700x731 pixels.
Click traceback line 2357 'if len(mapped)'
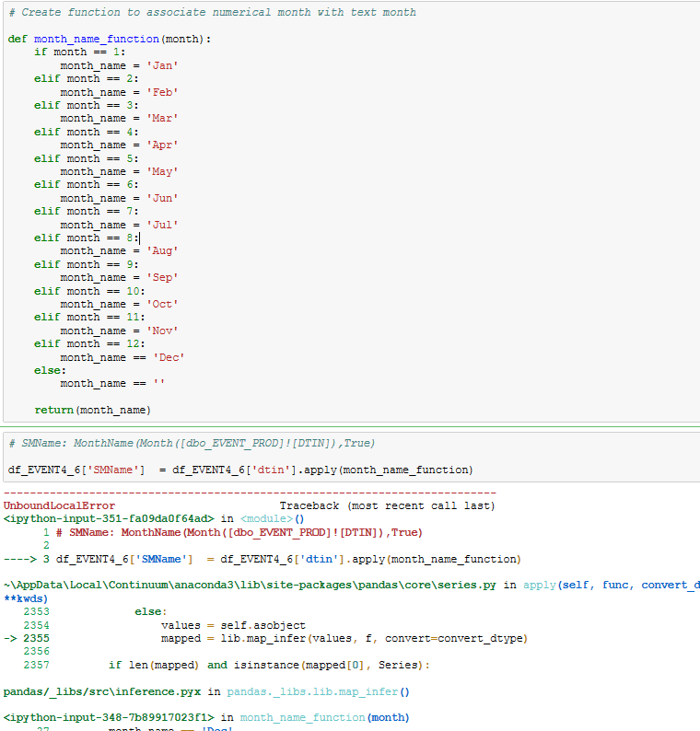click(x=227, y=665)
